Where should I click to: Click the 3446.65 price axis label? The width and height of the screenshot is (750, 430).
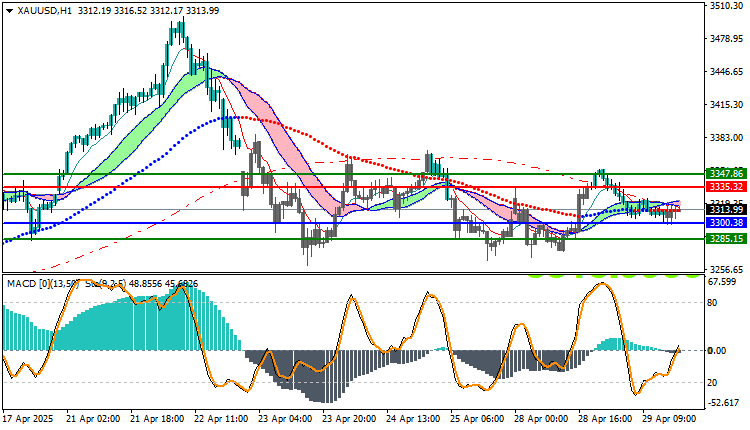726,72
